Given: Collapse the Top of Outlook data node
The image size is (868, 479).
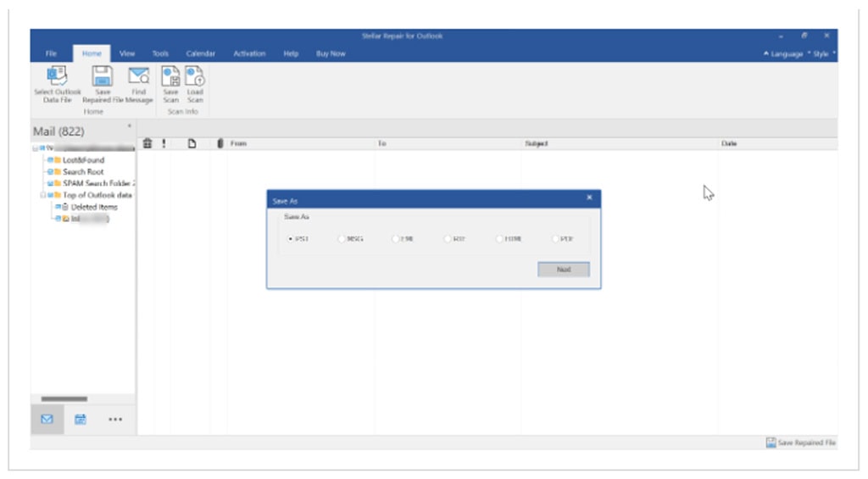Looking at the screenshot, I should point(42,195).
